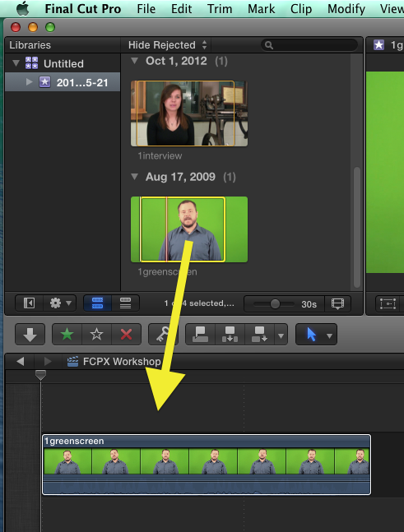Viewport: 404px width, 532px height.
Task: Open the Apple menu
Action: pos(22,9)
